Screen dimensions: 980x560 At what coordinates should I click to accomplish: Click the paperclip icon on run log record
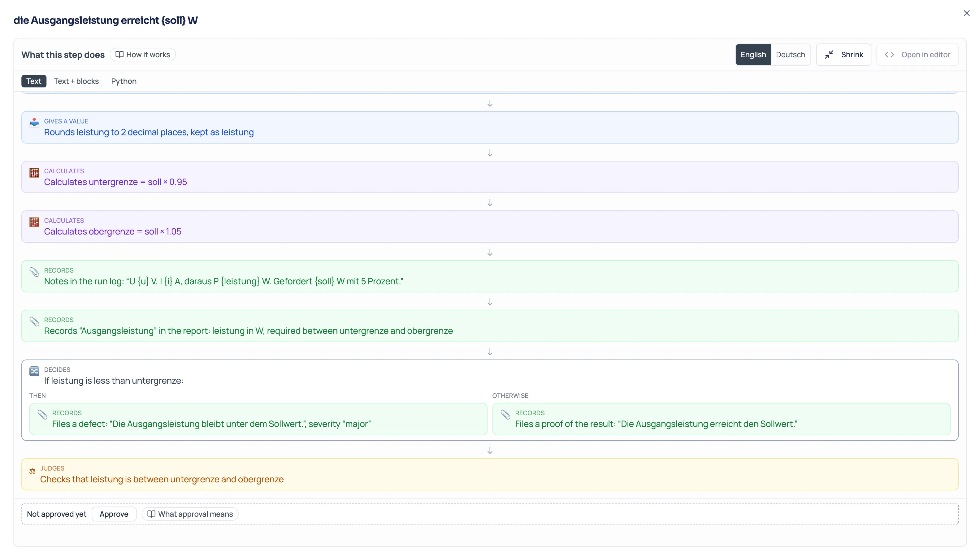(x=34, y=272)
